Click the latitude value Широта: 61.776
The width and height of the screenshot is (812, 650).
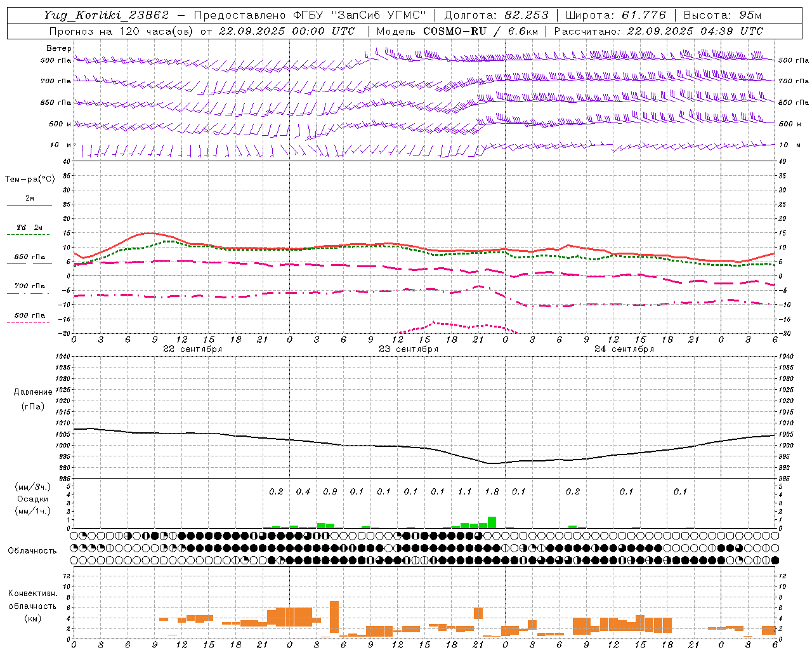pyautogui.click(x=616, y=15)
